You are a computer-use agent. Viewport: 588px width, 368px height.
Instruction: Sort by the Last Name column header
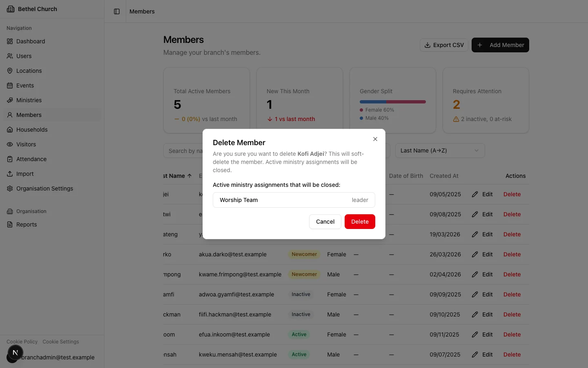click(x=177, y=176)
